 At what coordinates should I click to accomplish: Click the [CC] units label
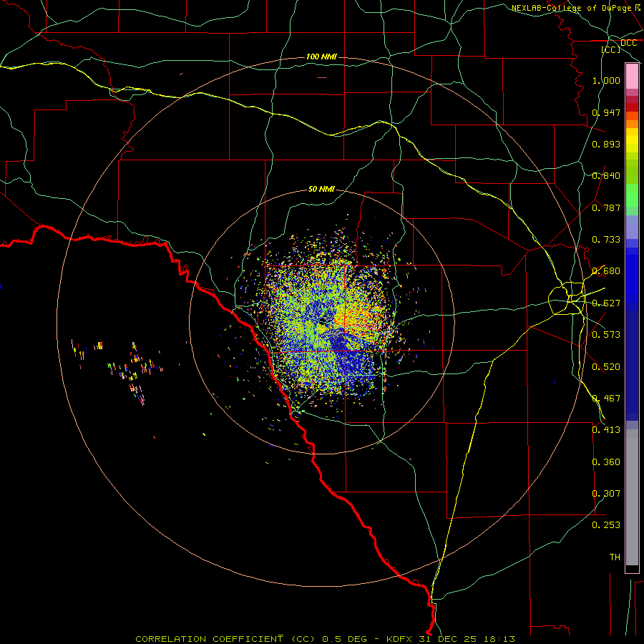click(611, 49)
